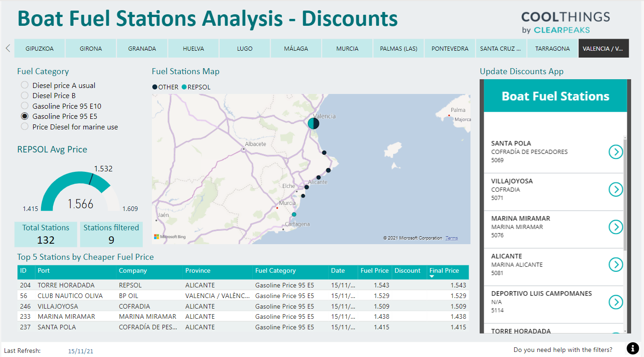644x357 pixels.
Task: Open details arrow for ALICANTE station
Action: click(615, 264)
